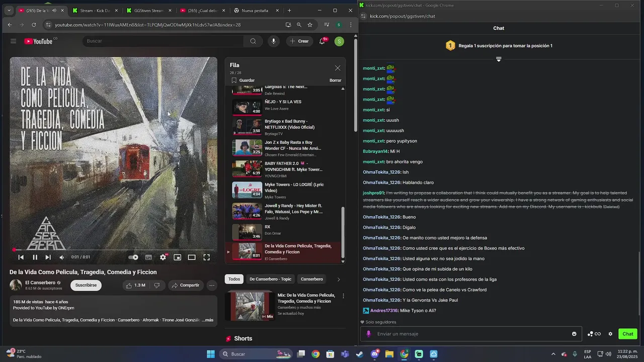Enter fullscreen video mode
Screen dimensions: 644x362
(206, 257)
